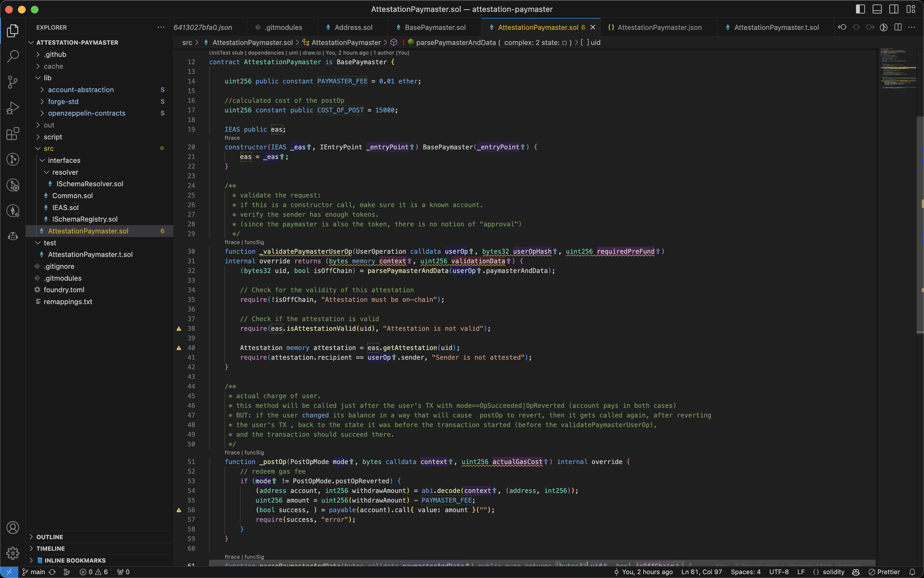Click 'funcSig' code lens above _postOp
924x578 pixels.
point(254,452)
